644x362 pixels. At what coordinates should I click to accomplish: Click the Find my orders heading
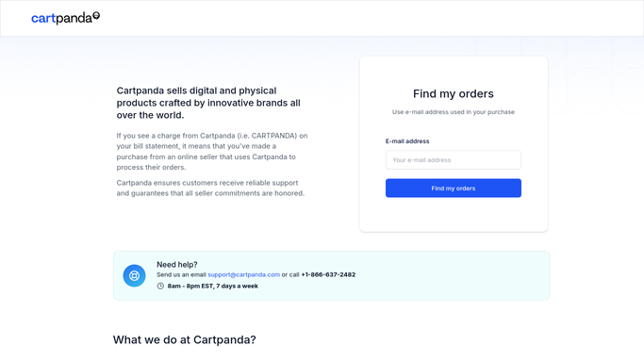point(454,93)
